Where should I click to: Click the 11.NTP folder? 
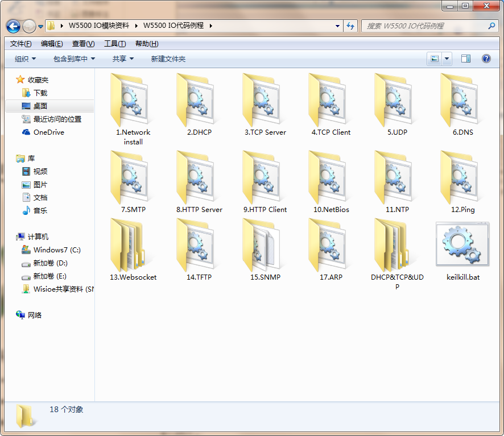[396, 182]
